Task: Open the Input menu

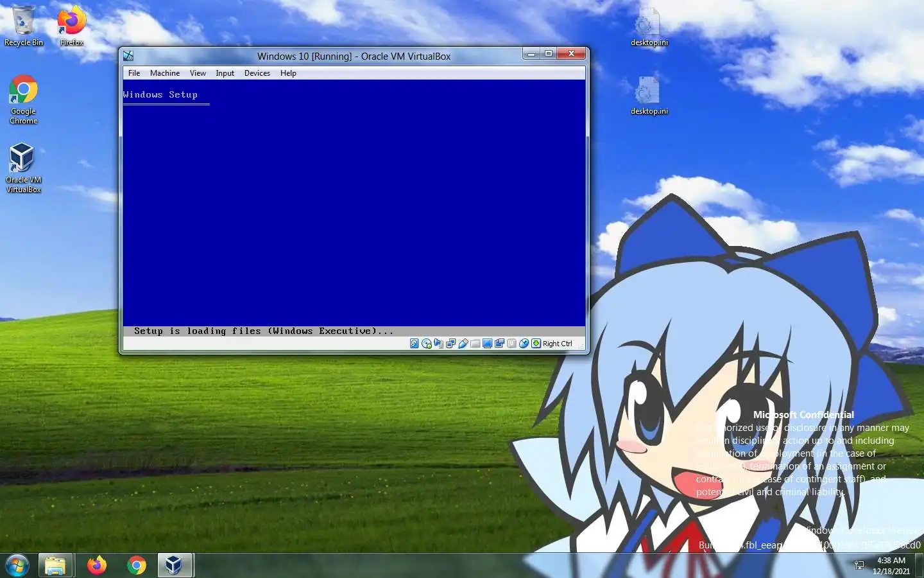Action: (x=225, y=73)
